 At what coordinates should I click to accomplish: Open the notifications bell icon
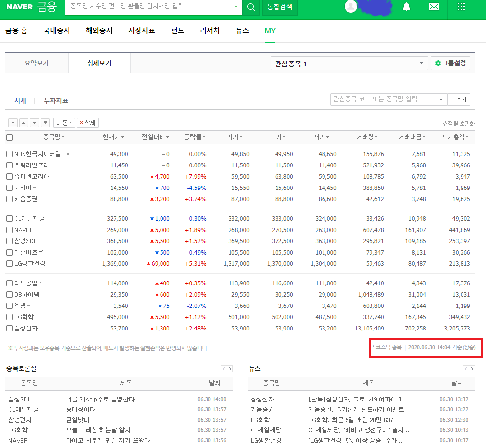tap(406, 7)
